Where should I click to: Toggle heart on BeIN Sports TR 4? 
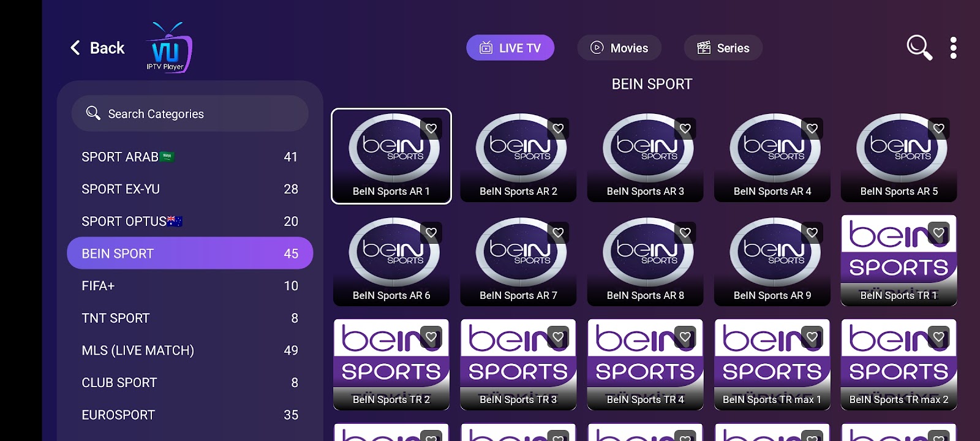pyautogui.click(x=685, y=337)
